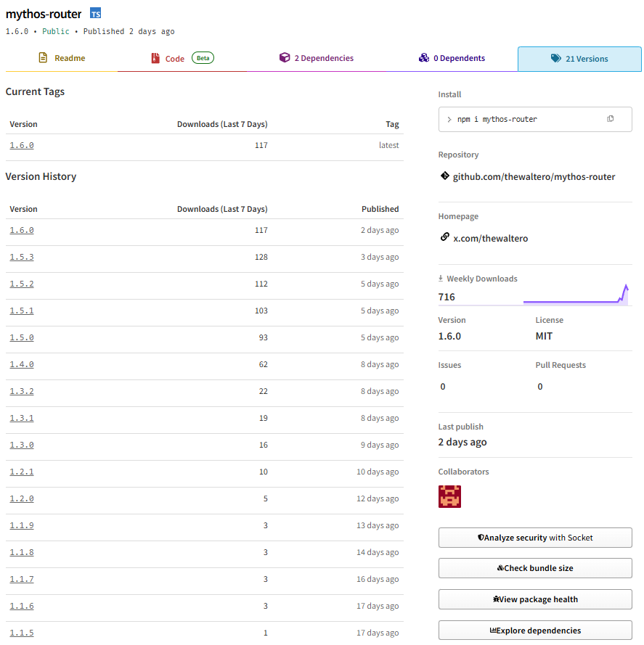Image resolution: width=644 pixels, height=645 pixels.
Task: Open version 1.3.0 link
Action: coord(22,445)
